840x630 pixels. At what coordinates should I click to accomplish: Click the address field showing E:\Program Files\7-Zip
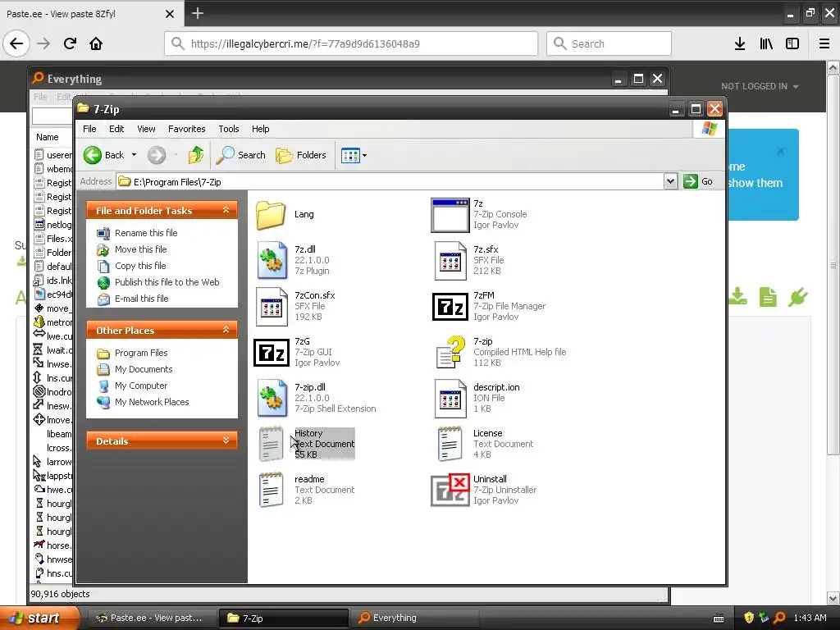[x=390, y=181]
